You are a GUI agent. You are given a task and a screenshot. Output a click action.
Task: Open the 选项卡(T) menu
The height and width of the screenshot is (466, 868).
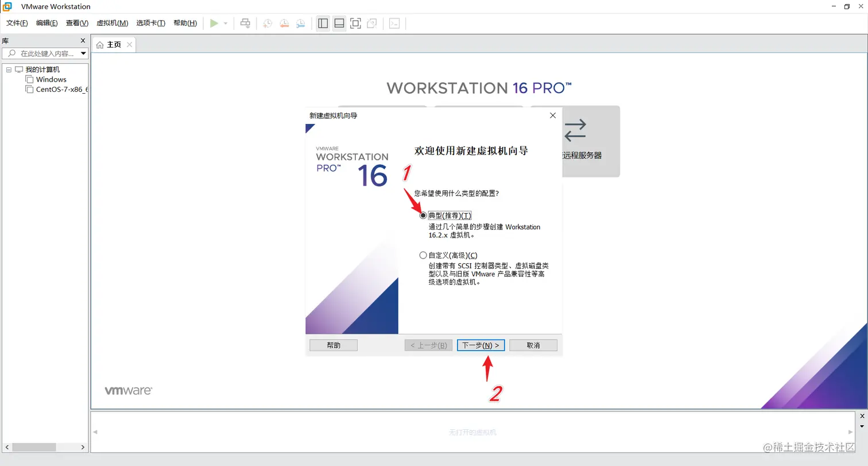(151, 23)
